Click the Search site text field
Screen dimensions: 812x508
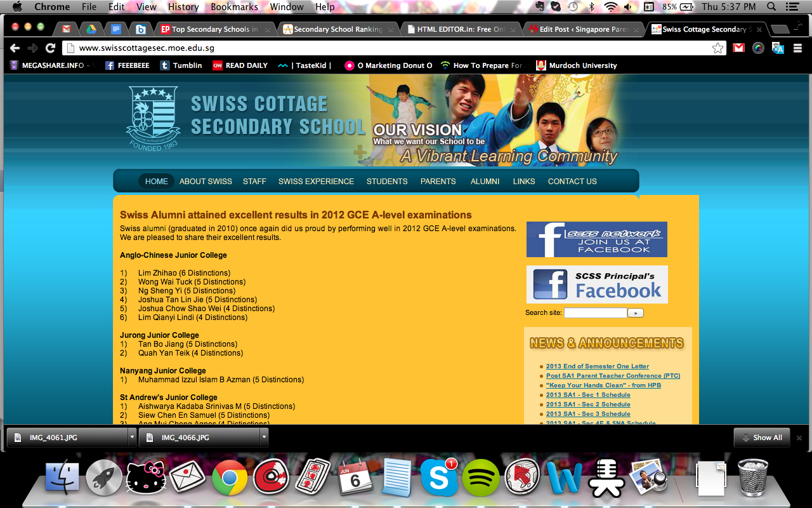coord(595,313)
